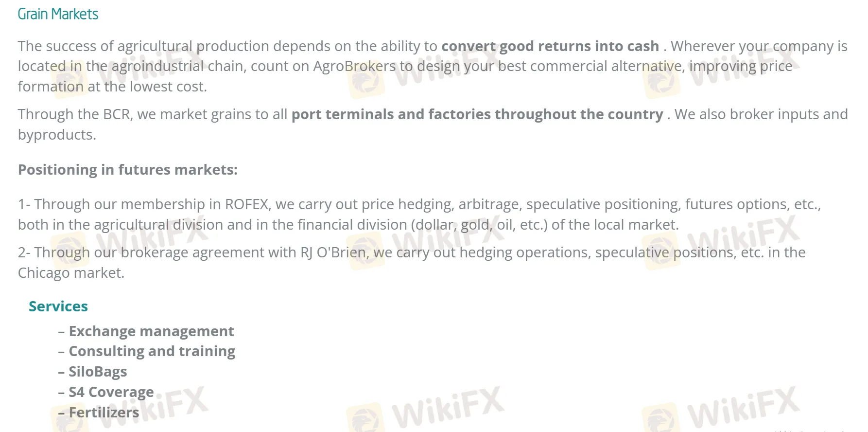The height and width of the screenshot is (432, 868).
Task: Click "We also broker inputs and" sentence
Action: click(x=761, y=114)
